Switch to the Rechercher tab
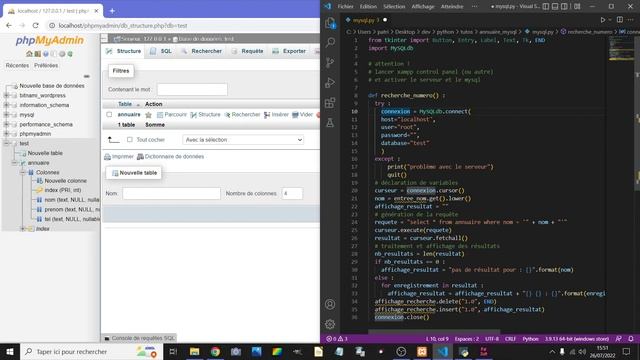Image resolution: width=640 pixels, height=360 pixels. point(202,51)
